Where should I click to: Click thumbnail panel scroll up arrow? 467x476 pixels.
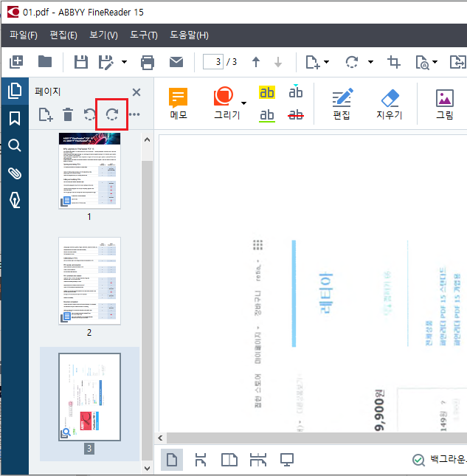click(x=147, y=140)
